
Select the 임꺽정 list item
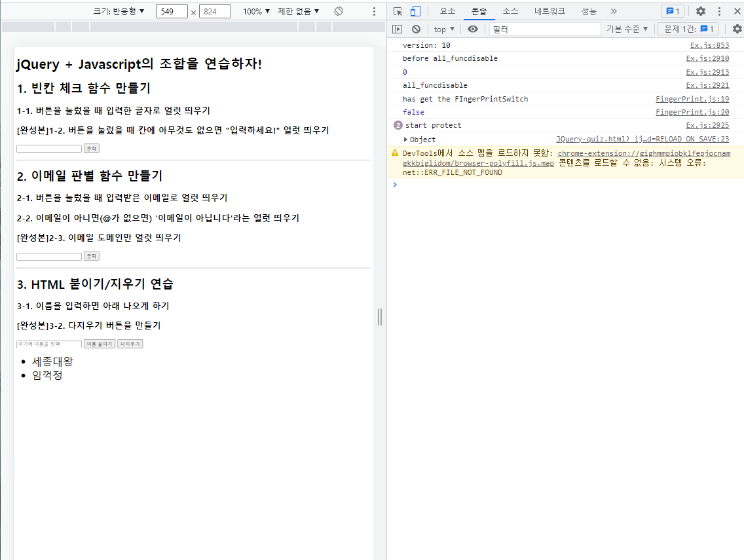47,375
